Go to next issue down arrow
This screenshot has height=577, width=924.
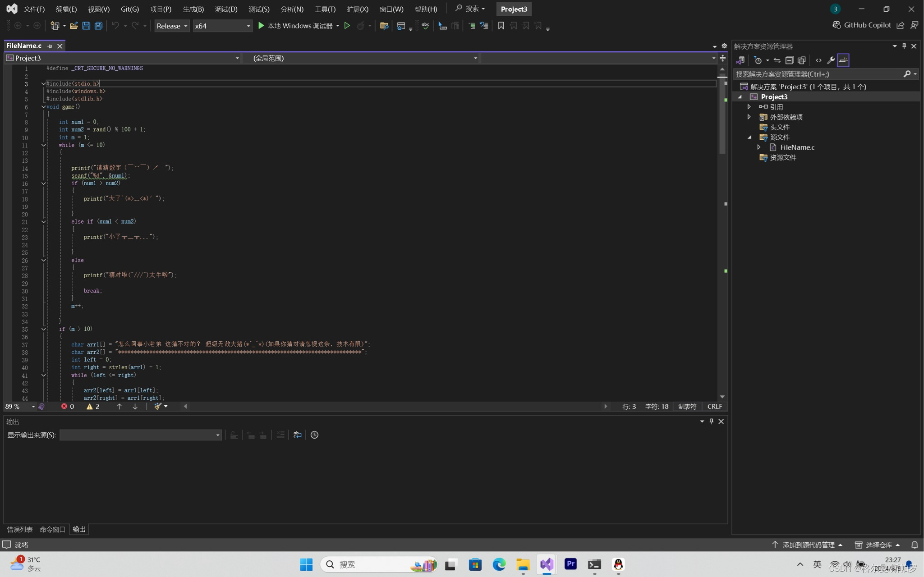coord(135,406)
